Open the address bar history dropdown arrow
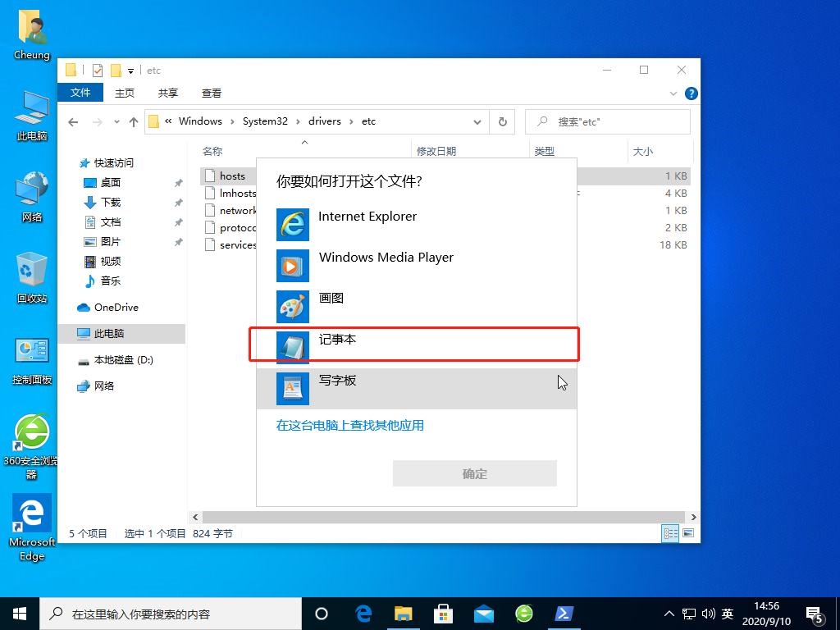840x630 pixels. (477, 121)
